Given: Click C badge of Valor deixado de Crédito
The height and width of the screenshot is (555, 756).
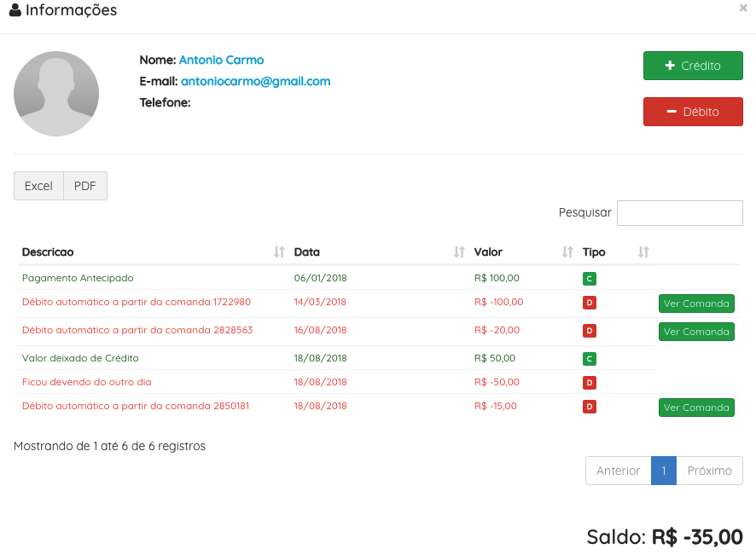Looking at the screenshot, I should click(589, 358).
